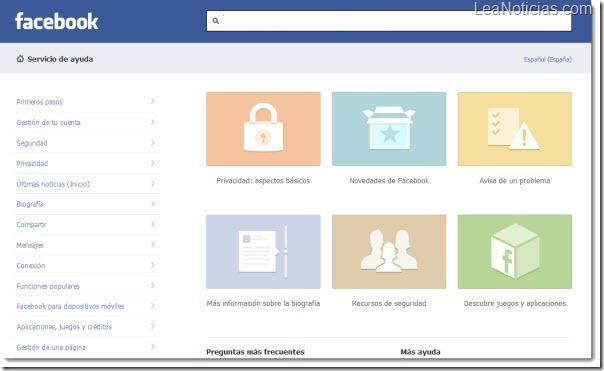
Task: Expand chevron next to Biografía
Action: (153, 204)
